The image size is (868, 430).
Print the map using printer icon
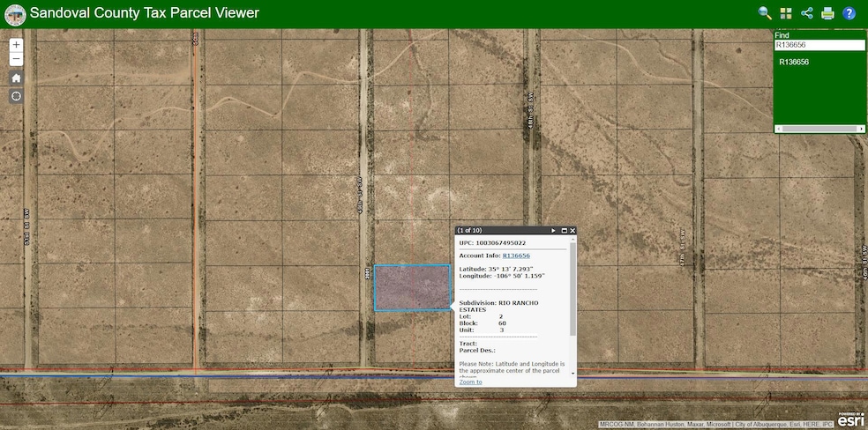point(827,13)
